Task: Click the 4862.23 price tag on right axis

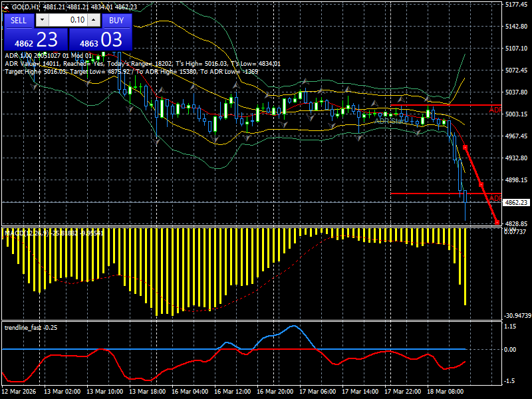Action: click(515, 202)
